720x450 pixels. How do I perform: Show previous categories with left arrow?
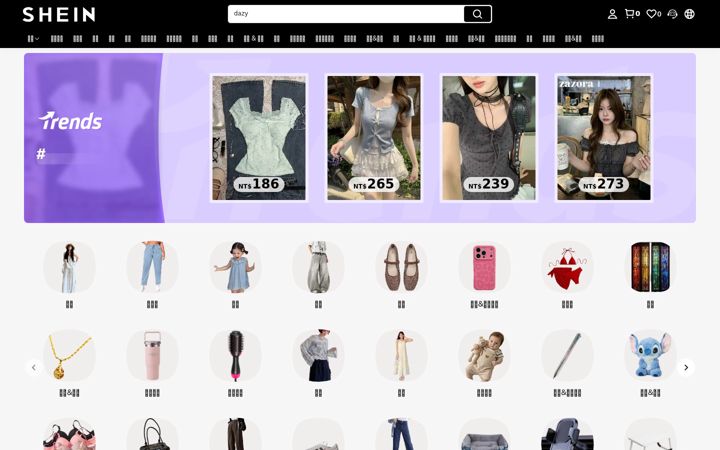(34, 367)
